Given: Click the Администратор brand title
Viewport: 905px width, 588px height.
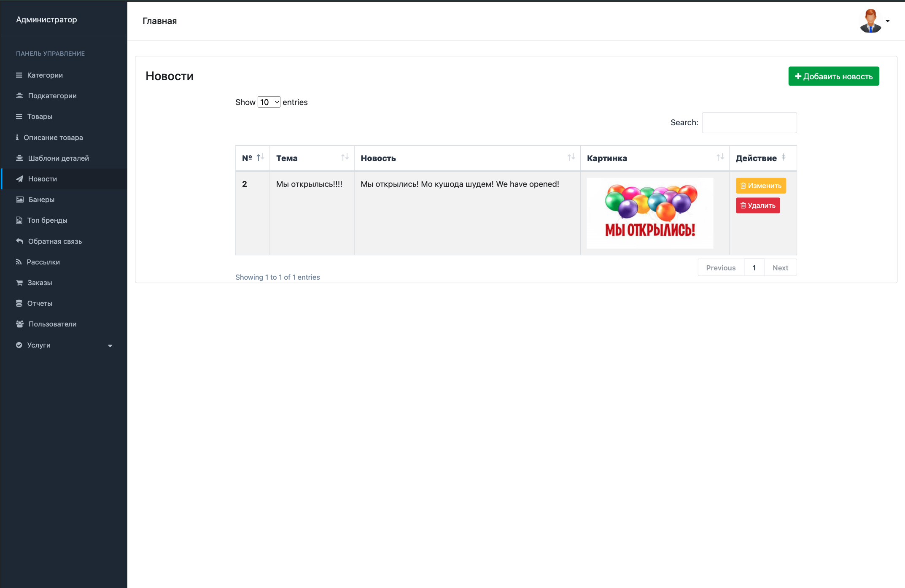Looking at the screenshot, I should [46, 20].
